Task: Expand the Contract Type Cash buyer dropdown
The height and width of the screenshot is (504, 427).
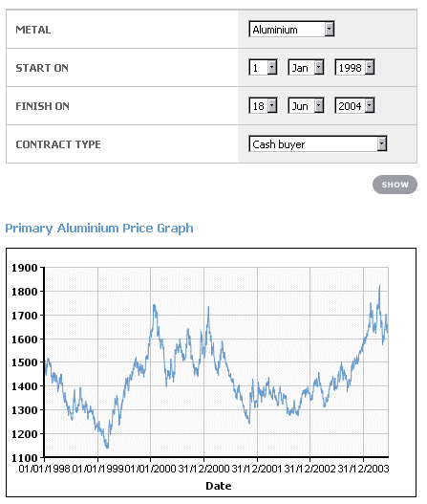Action: click(318, 144)
